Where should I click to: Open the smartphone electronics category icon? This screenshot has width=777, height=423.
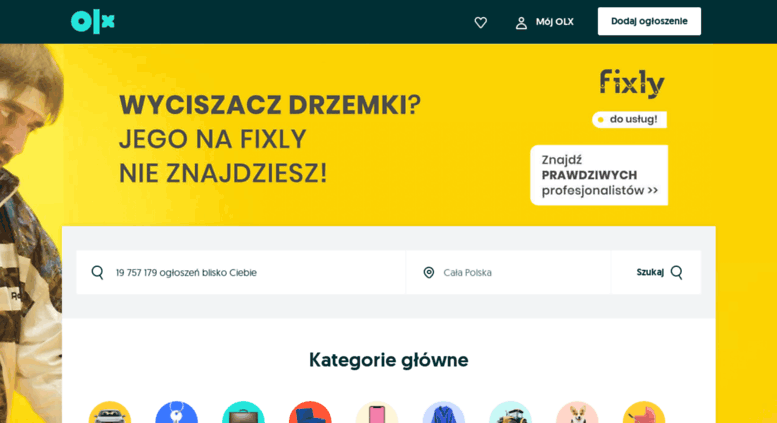(x=377, y=413)
